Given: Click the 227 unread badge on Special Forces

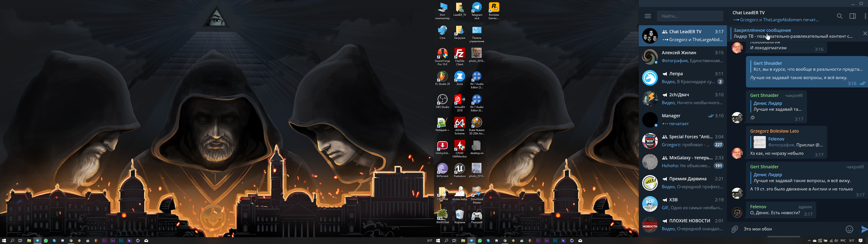Looking at the screenshot, I should coord(718,145).
